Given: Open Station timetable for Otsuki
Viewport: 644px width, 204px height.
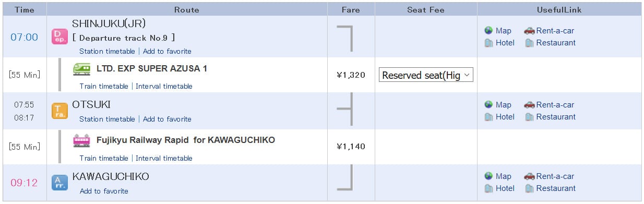Looking at the screenshot, I should 107,119.
